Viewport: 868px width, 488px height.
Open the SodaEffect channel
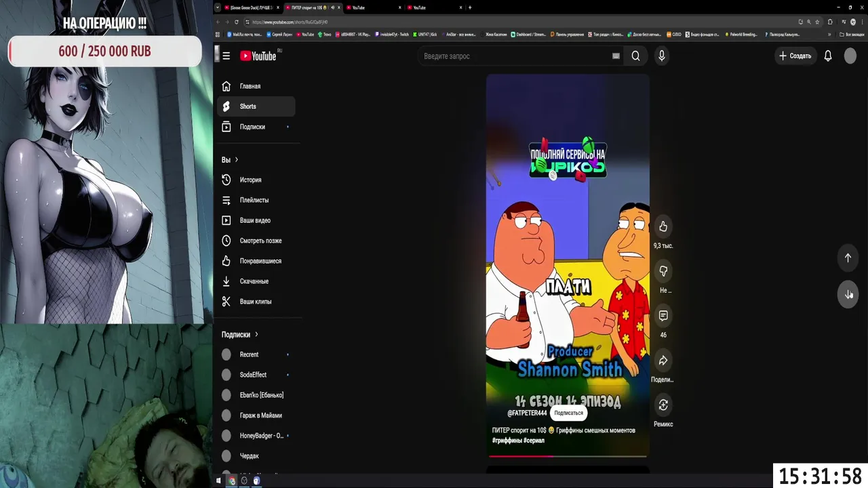coord(256,375)
